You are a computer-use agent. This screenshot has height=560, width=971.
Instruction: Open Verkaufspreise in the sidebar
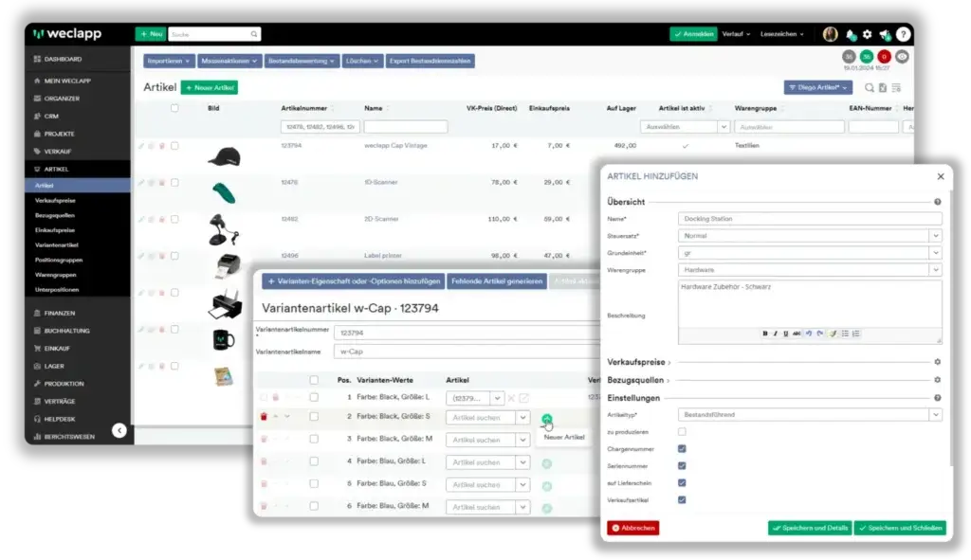pos(55,201)
